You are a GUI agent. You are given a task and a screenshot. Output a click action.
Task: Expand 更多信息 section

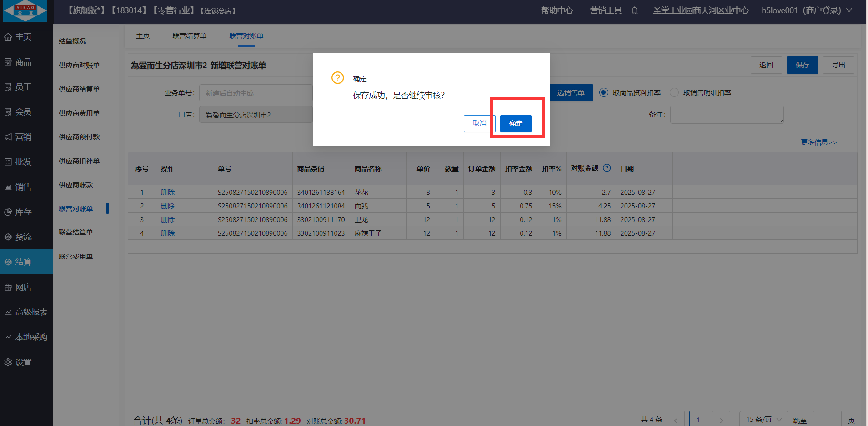click(818, 142)
